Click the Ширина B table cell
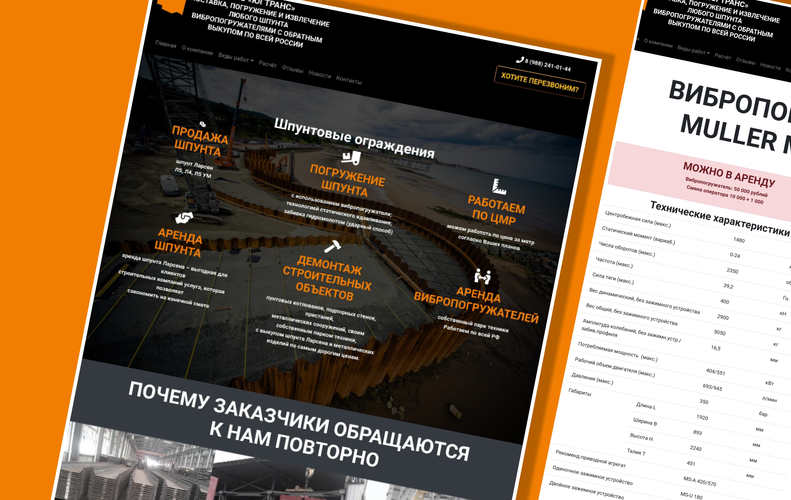The width and height of the screenshot is (791, 500). [x=645, y=422]
